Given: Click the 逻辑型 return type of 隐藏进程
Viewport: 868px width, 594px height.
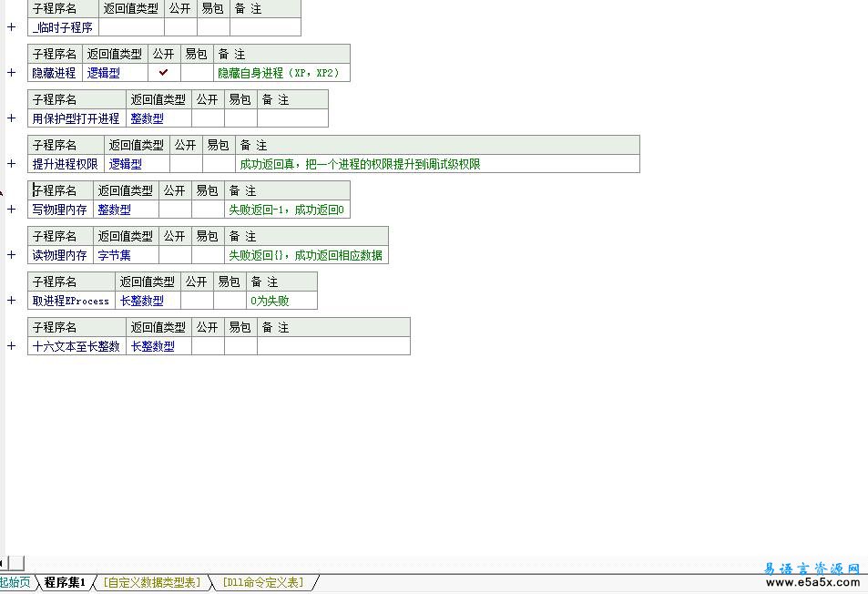Looking at the screenshot, I should 115,73.
